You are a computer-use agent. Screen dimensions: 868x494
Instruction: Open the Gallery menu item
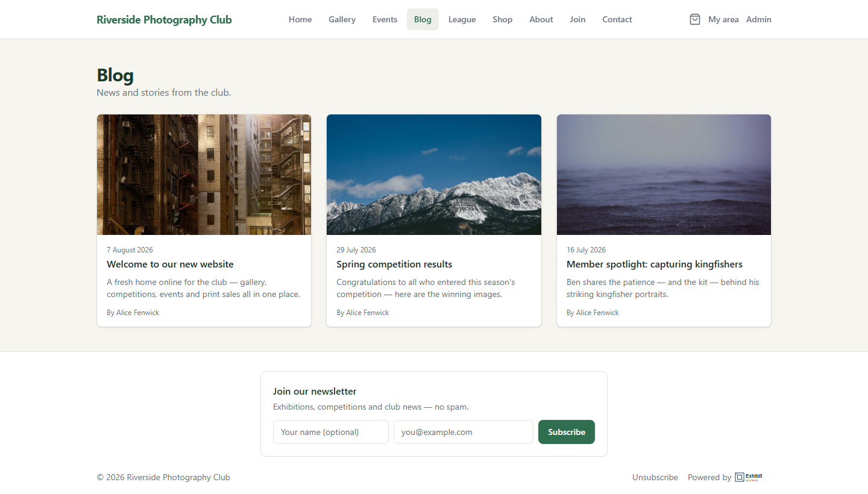pyautogui.click(x=342, y=19)
